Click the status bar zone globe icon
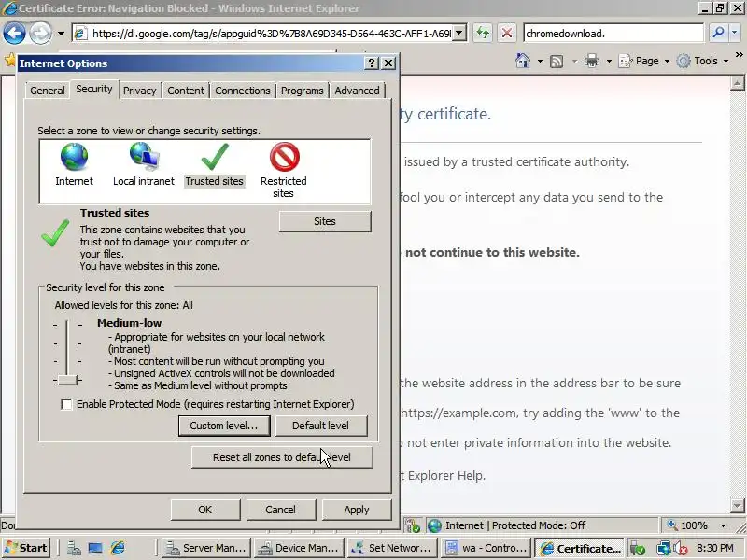747x560 pixels. coord(434,525)
